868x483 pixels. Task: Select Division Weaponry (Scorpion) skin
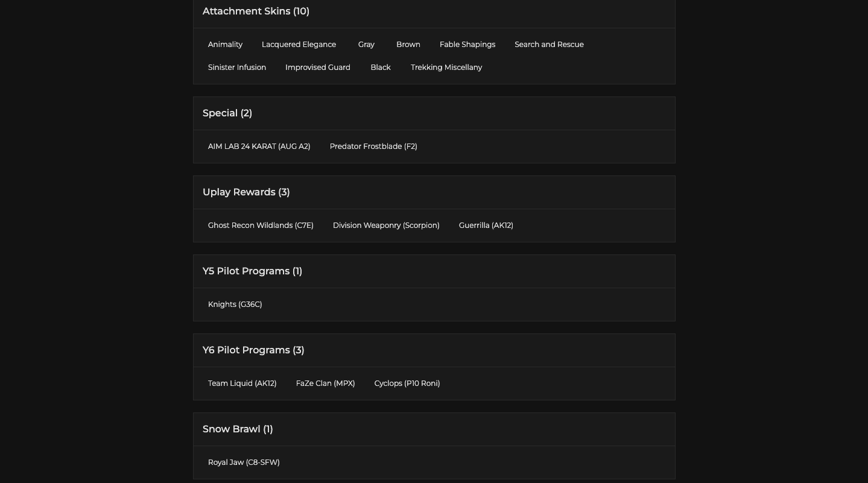[x=386, y=226]
